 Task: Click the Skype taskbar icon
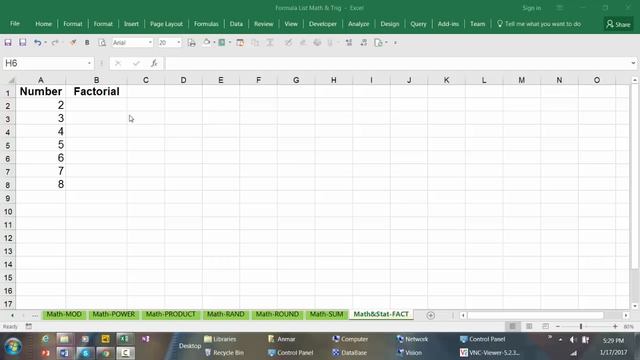85,353
